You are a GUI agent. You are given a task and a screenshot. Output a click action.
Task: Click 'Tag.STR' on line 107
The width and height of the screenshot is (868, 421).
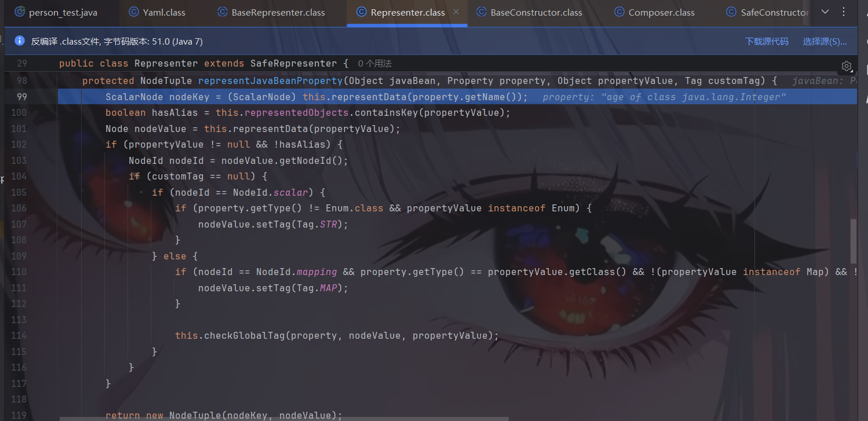(x=317, y=224)
